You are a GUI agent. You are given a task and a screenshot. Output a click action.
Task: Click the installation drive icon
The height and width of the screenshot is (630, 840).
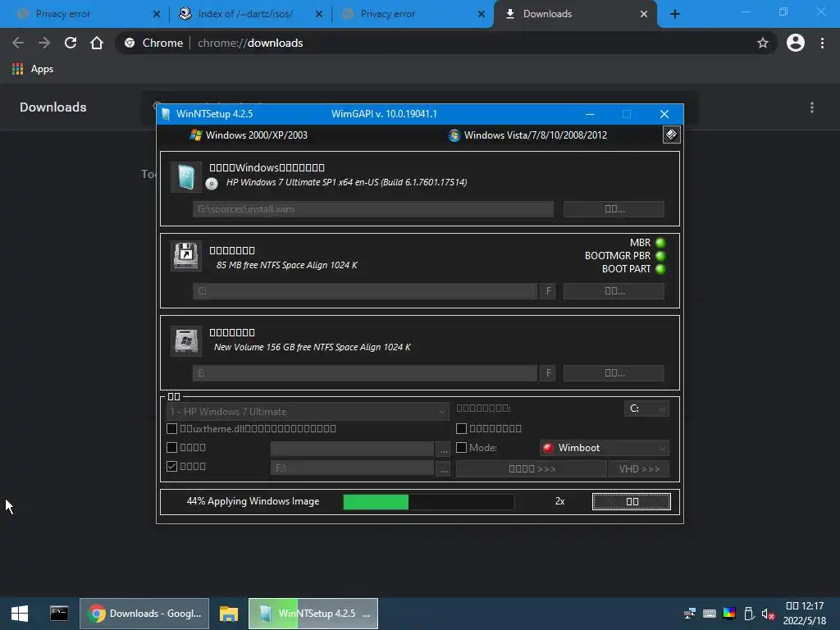[186, 340]
